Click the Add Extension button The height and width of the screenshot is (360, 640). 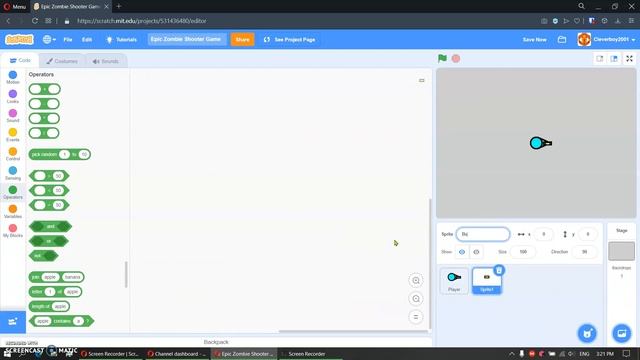[x=13, y=322]
